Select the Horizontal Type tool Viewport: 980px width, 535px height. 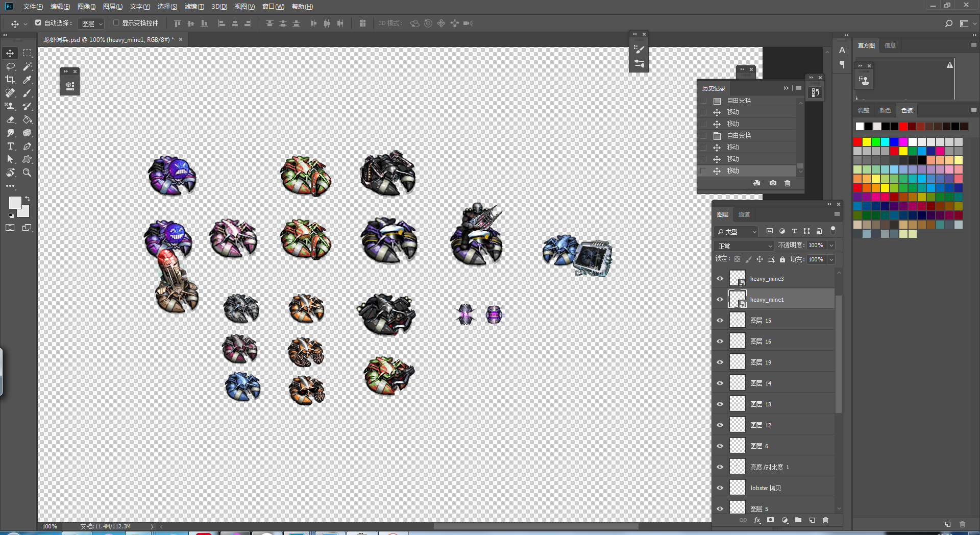click(10, 146)
